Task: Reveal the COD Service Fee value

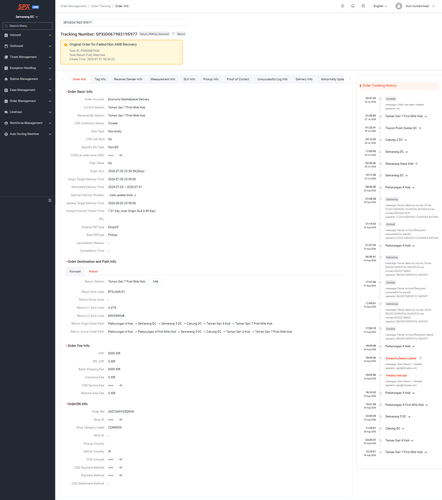Action: click(x=121, y=385)
